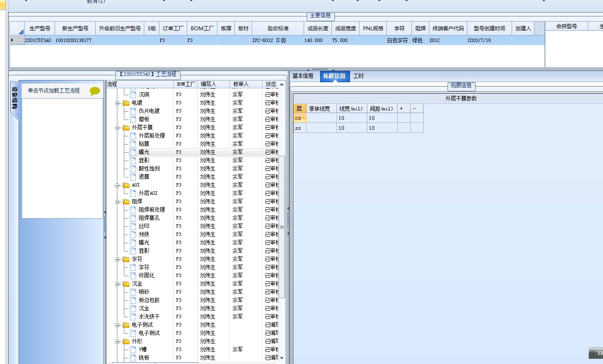Click the cs row 线宽 value cell
The width and height of the screenshot is (603, 364).
352,118
